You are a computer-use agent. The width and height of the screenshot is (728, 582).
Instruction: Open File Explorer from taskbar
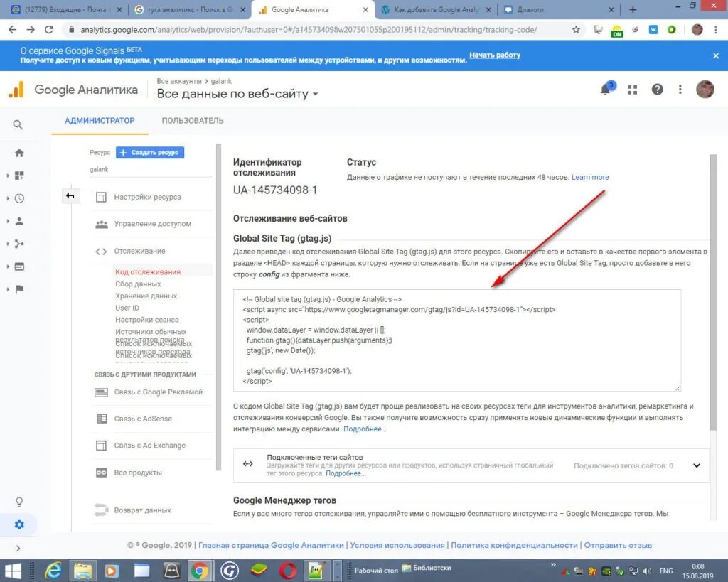click(x=82, y=571)
